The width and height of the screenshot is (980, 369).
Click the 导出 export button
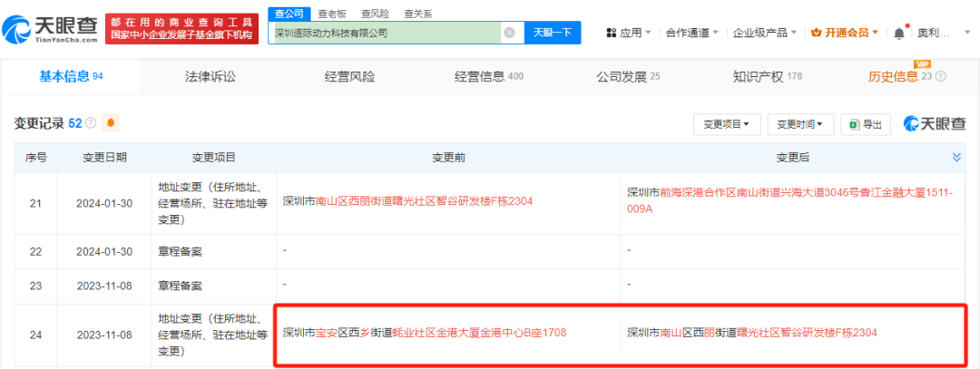[865, 124]
